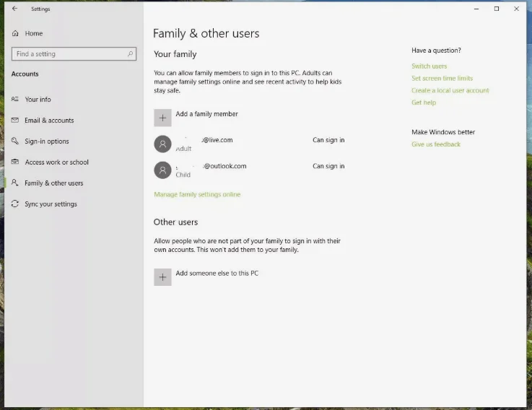Open the Switch users help link
The height and width of the screenshot is (410, 532).
(429, 66)
